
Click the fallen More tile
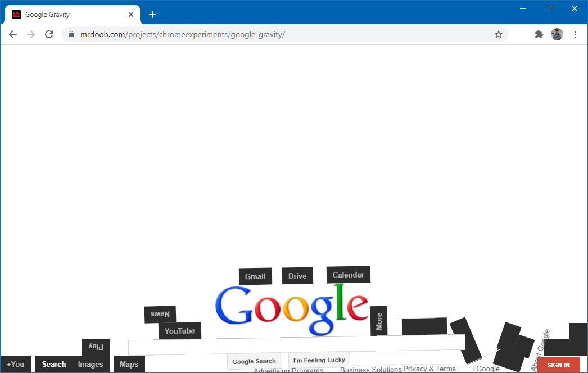point(378,322)
